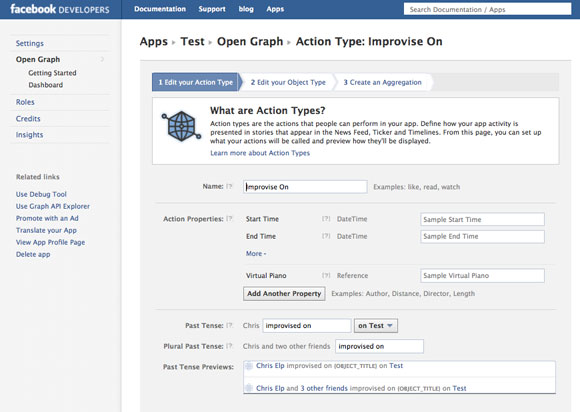Click Apps in the breadcrumb heading
Image resolution: width=580 pixels, height=412 pixels.
click(154, 41)
